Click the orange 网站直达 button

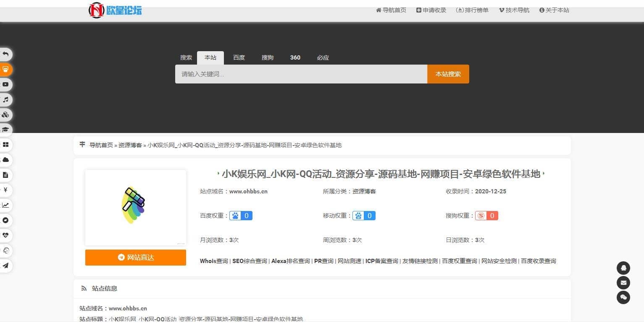[135, 258]
